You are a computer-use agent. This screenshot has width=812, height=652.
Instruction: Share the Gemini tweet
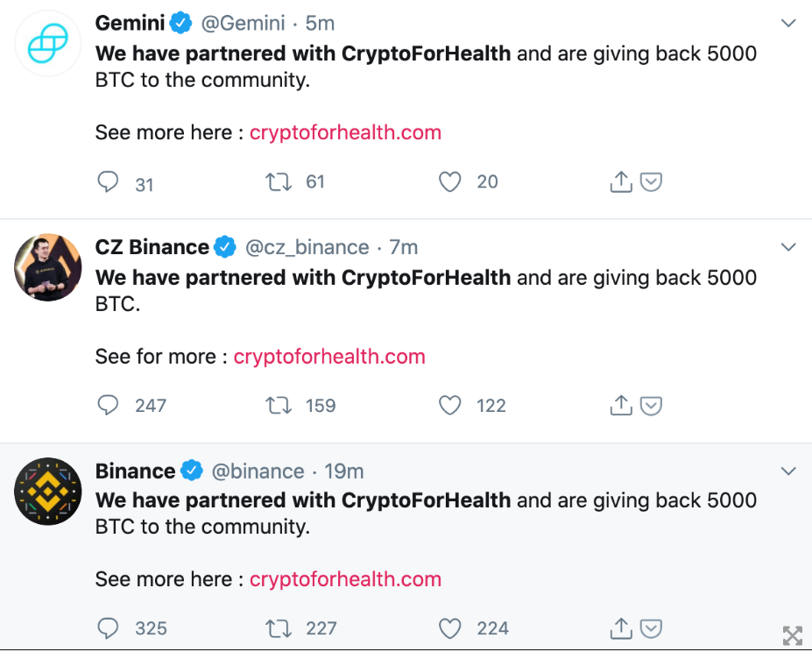(x=620, y=181)
